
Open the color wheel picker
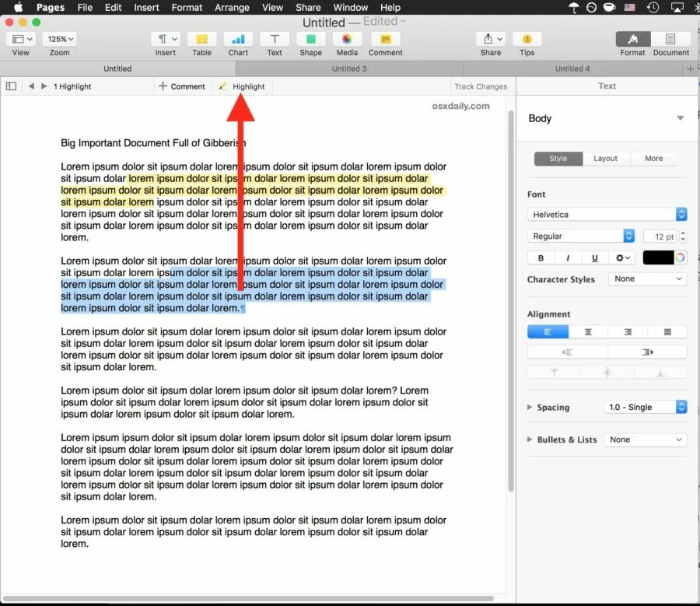point(681,257)
